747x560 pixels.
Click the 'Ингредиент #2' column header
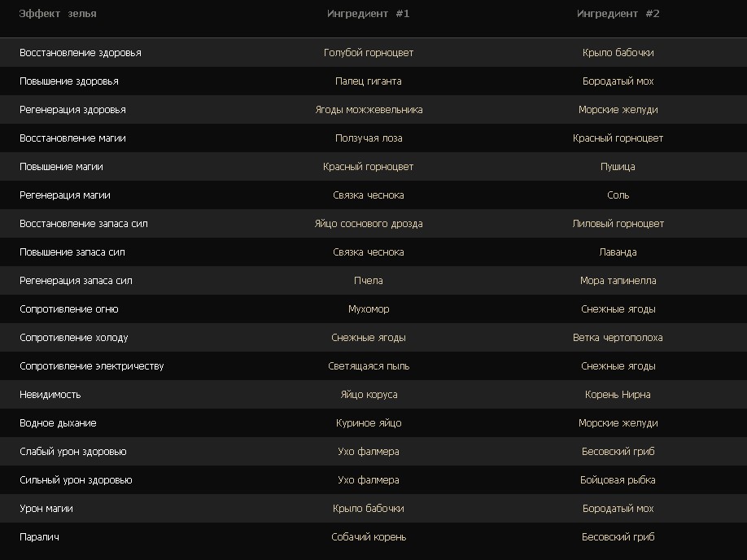[618, 14]
